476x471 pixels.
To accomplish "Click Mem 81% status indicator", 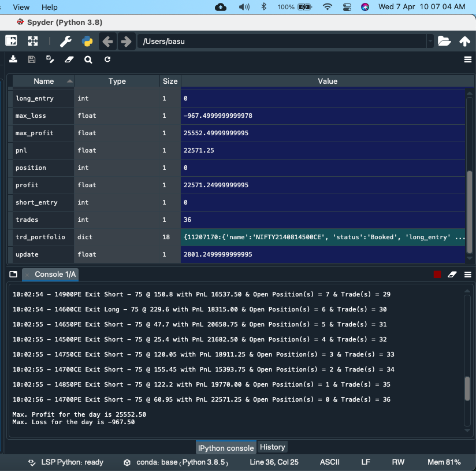I will pyautogui.click(x=444, y=462).
